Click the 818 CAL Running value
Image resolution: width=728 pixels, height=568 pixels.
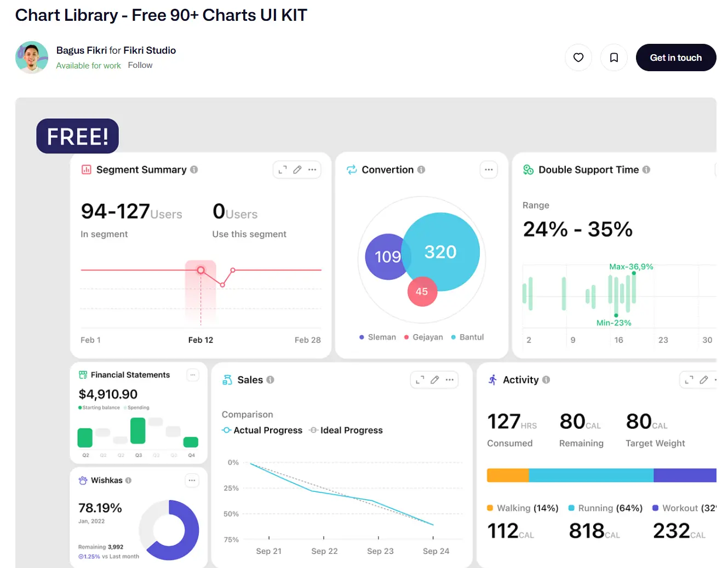(594, 531)
